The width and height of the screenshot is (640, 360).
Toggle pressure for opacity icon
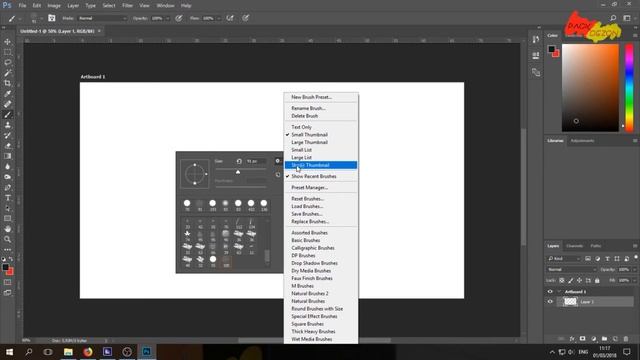(179, 18)
